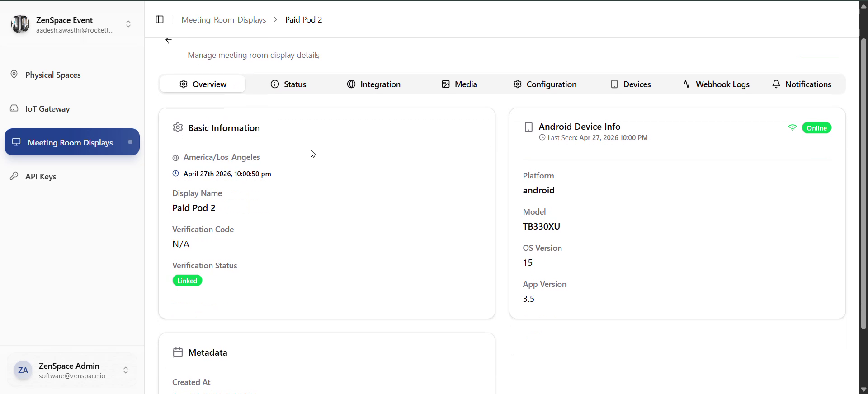Click the Meeting-Room-Displays breadcrumb link
Image resolution: width=868 pixels, height=394 pixels.
coord(224,19)
